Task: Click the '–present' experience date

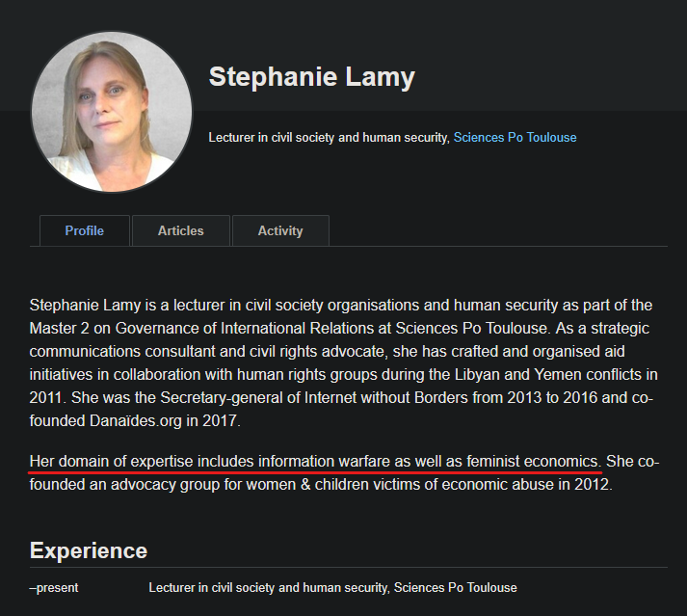Action: 54,588
